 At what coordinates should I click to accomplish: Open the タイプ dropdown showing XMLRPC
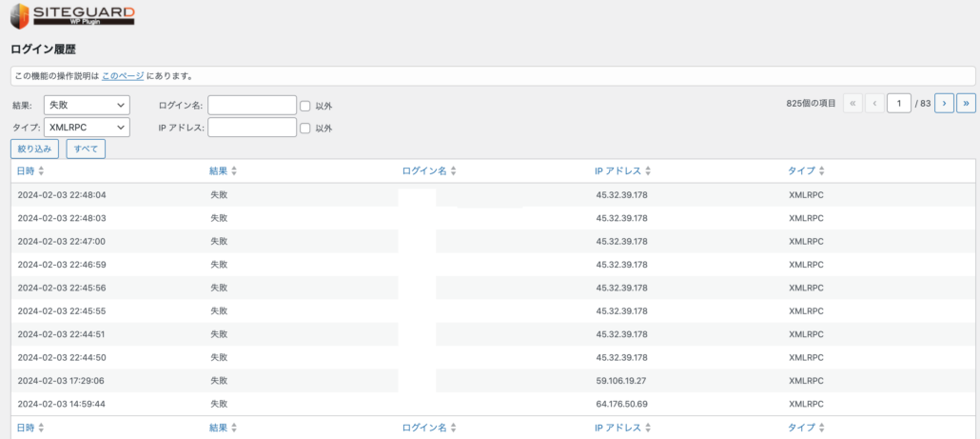point(87,127)
